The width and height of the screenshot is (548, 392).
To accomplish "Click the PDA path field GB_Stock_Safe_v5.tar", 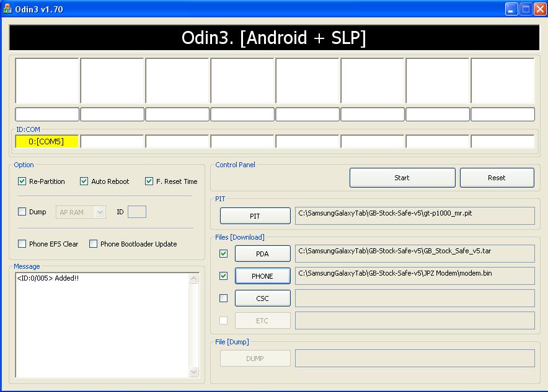I will coord(415,253).
